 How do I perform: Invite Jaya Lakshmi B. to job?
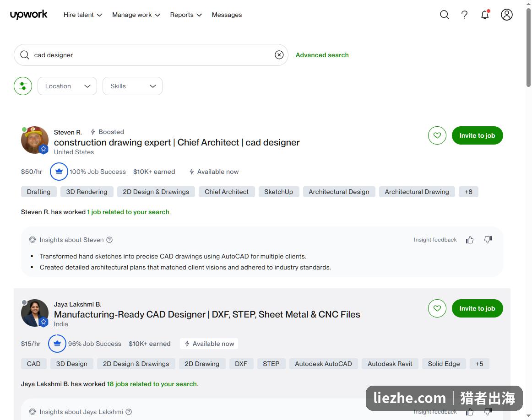point(477,308)
